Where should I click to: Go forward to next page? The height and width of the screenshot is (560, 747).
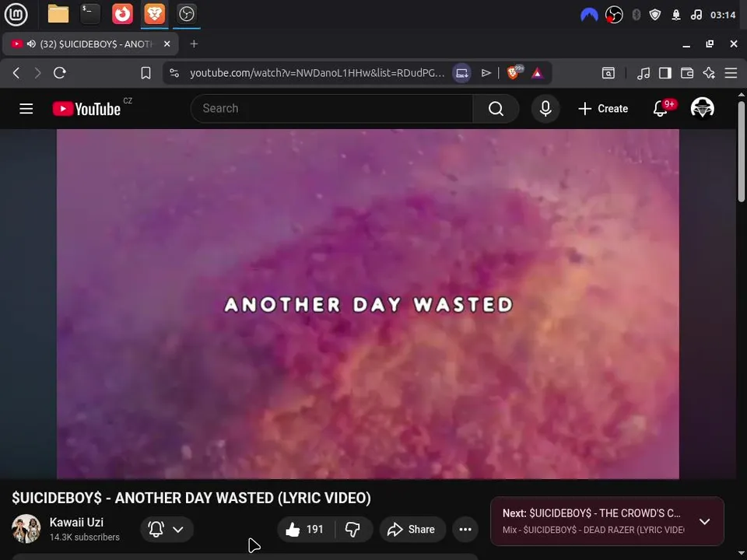[x=37, y=73]
